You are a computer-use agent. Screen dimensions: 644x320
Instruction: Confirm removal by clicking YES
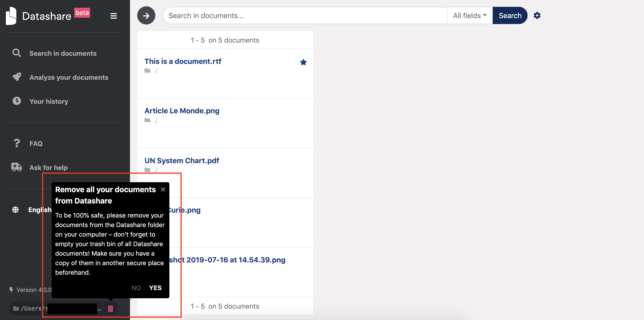coord(155,288)
